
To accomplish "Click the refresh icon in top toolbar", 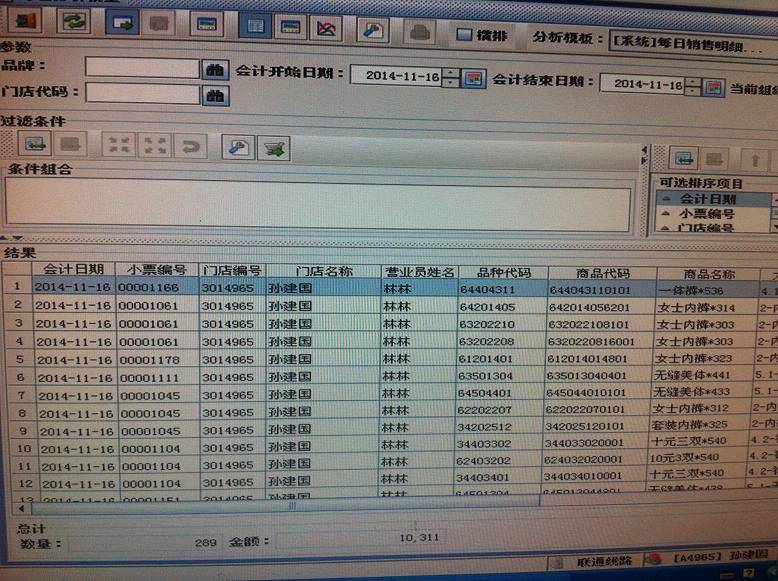I will coord(73,22).
